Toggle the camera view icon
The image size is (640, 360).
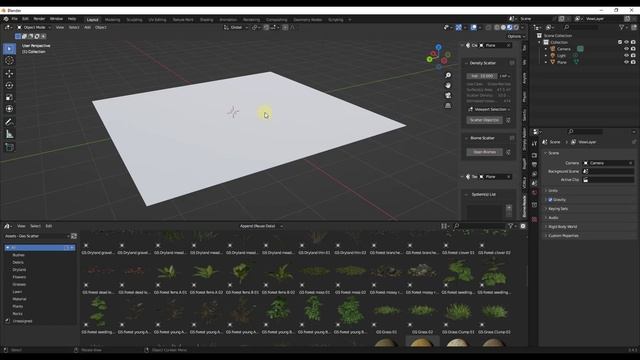448,95
